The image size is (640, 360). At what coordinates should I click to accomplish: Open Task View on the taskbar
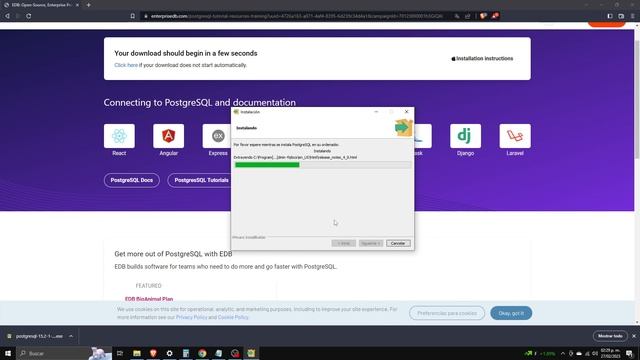pos(120,353)
